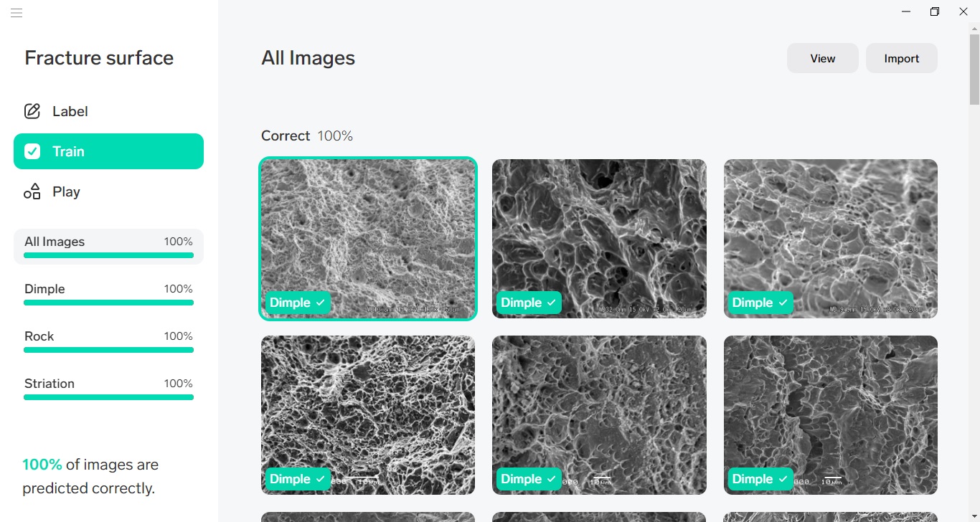Click the Play shapes icon
This screenshot has height=522, width=980.
32,191
